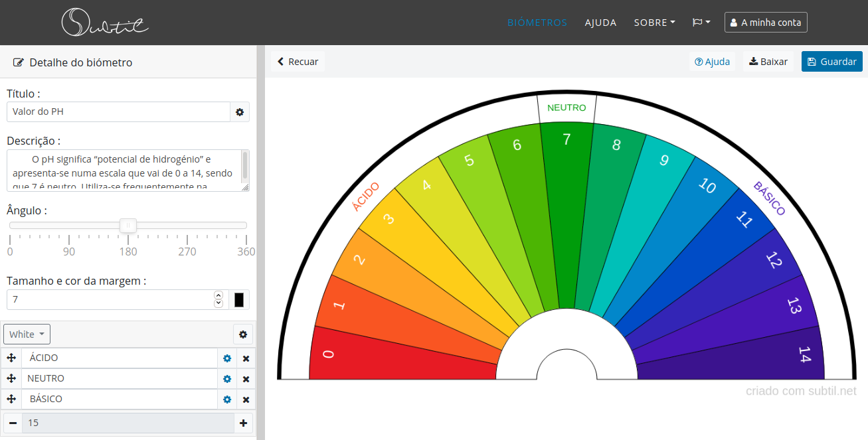Edit the ÁCIDO label field
The image size is (868, 440).
pos(120,358)
